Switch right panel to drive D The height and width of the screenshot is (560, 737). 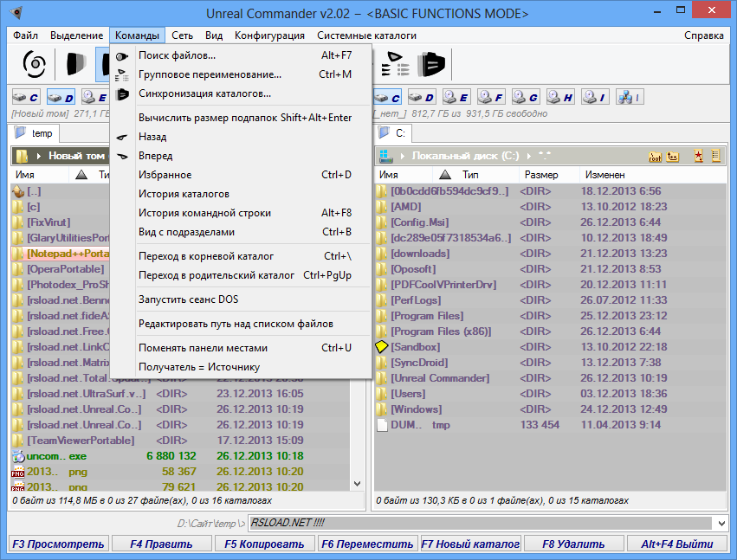coord(422,97)
